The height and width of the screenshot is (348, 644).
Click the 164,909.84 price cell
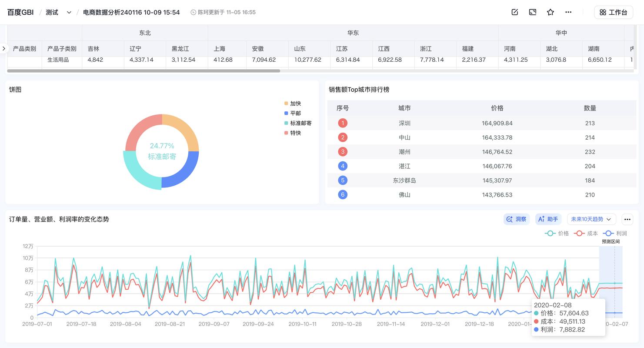point(497,123)
